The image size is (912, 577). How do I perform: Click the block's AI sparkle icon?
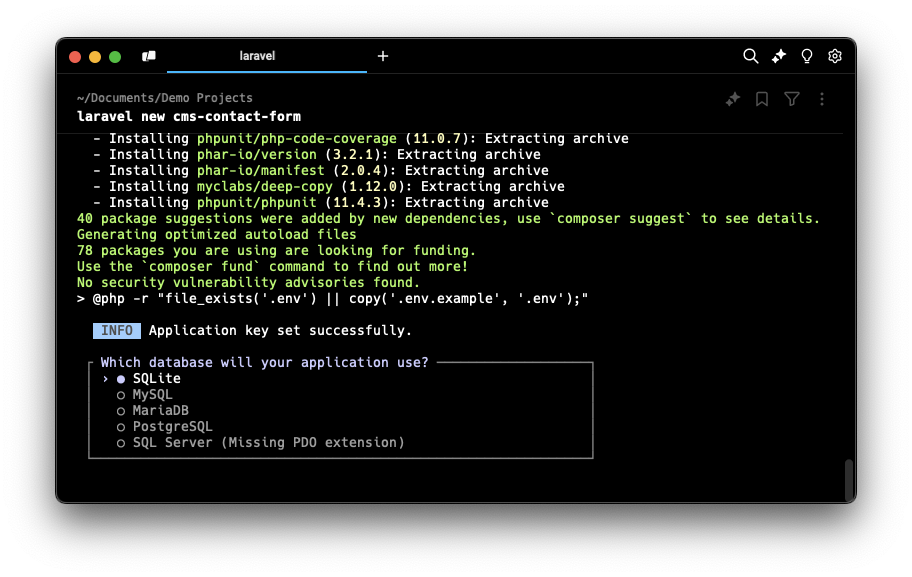733,99
